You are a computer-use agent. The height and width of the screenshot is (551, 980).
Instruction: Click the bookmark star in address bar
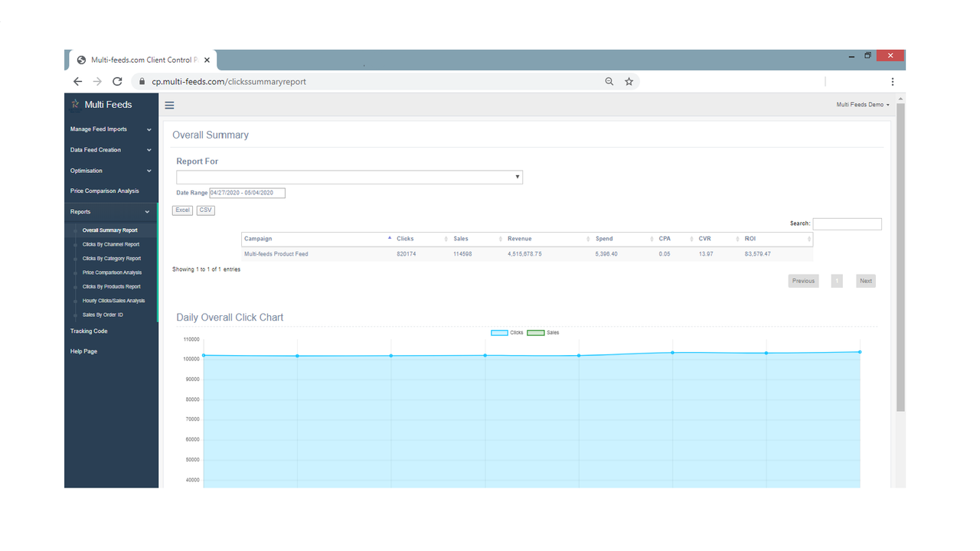(629, 81)
